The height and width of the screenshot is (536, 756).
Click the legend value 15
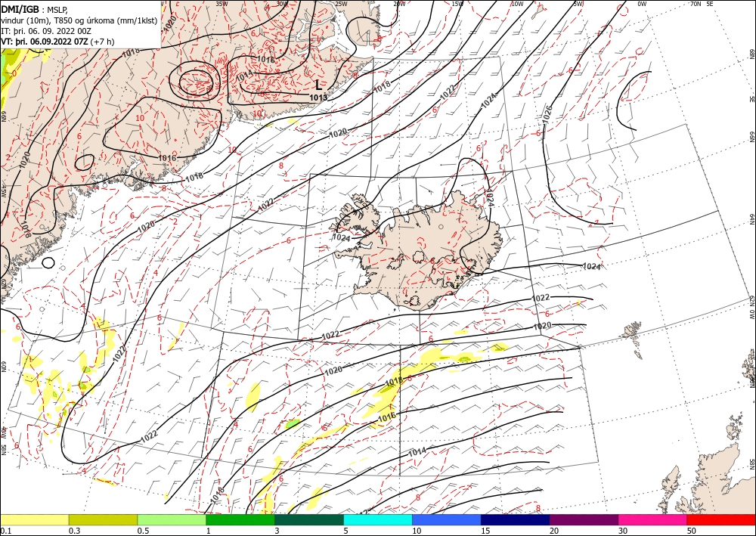pyautogui.click(x=485, y=531)
